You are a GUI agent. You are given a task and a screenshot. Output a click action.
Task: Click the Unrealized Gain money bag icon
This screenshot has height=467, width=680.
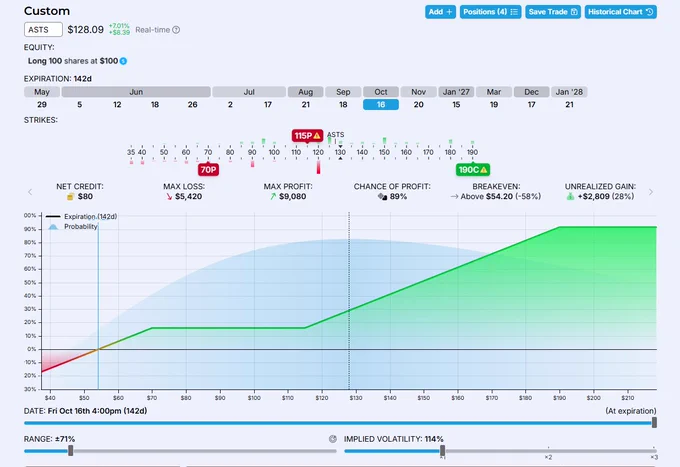point(570,196)
